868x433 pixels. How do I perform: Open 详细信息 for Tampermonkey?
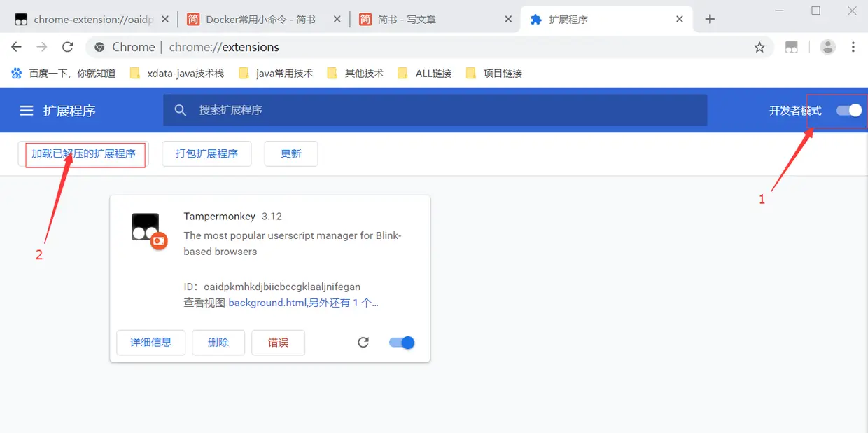click(150, 342)
